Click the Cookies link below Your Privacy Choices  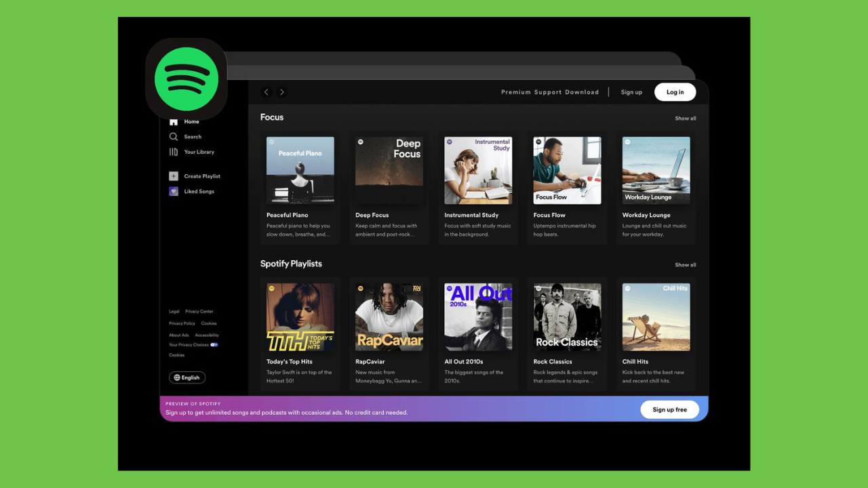tap(176, 355)
